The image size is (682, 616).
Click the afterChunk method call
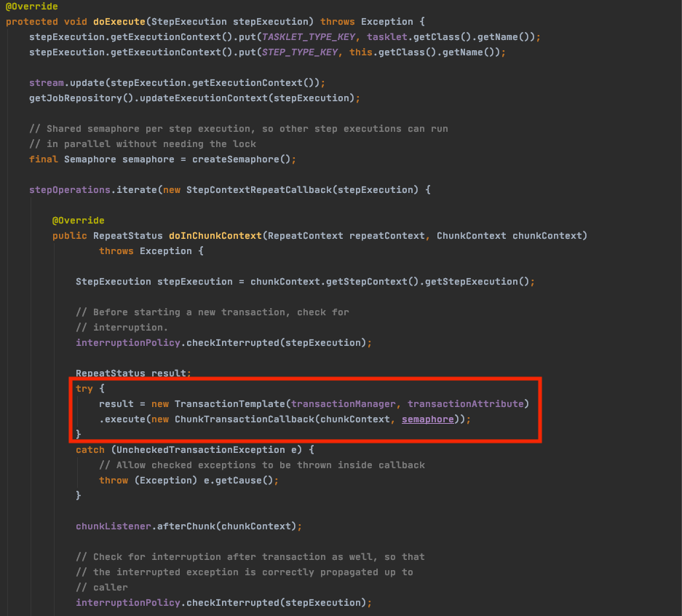[186, 526]
